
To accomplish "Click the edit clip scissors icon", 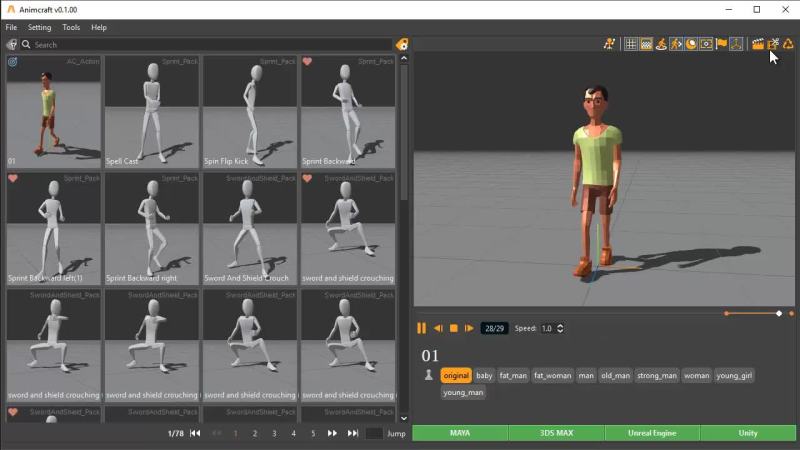I will click(773, 44).
